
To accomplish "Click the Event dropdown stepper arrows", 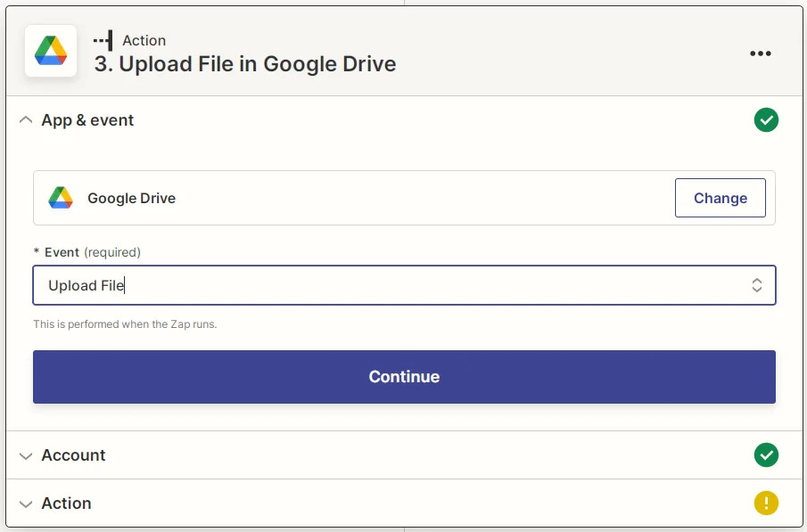I will tap(756, 284).
